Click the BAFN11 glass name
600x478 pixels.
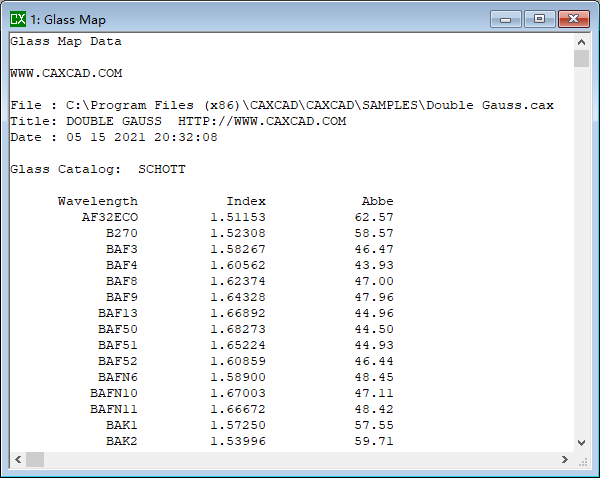click(x=114, y=409)
